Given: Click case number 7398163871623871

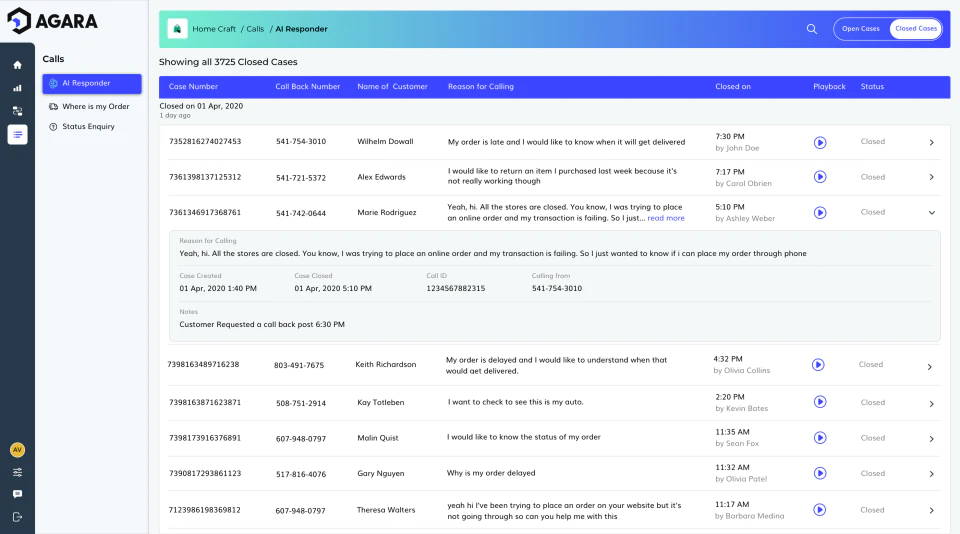Looking at the screenshot, I should (205, 402).
